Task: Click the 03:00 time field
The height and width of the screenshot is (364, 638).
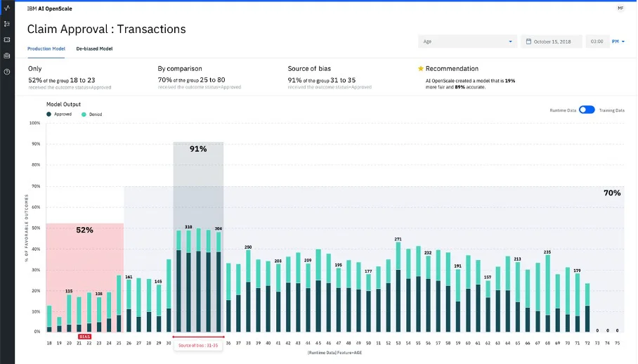Action: point(597,41)
